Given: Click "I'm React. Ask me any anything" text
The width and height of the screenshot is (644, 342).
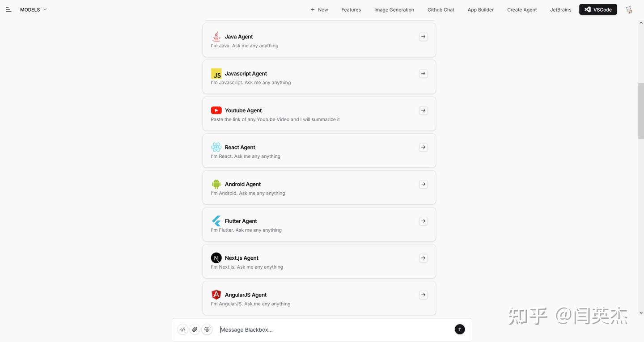Looking at the screenshot, I should (246, 156).
